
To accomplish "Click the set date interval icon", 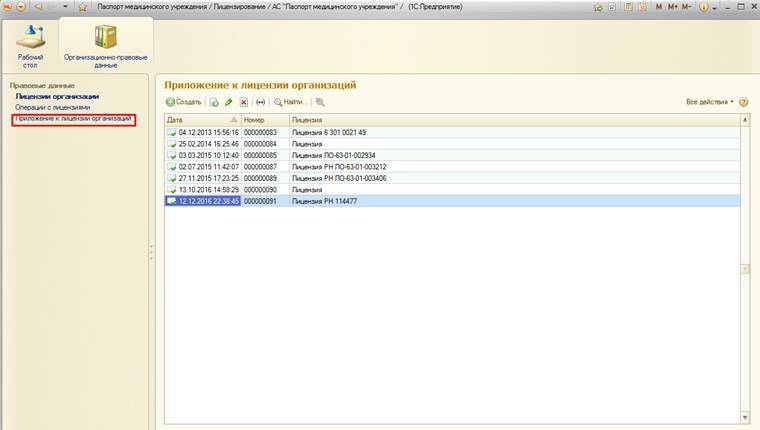I will click(261, 102).
